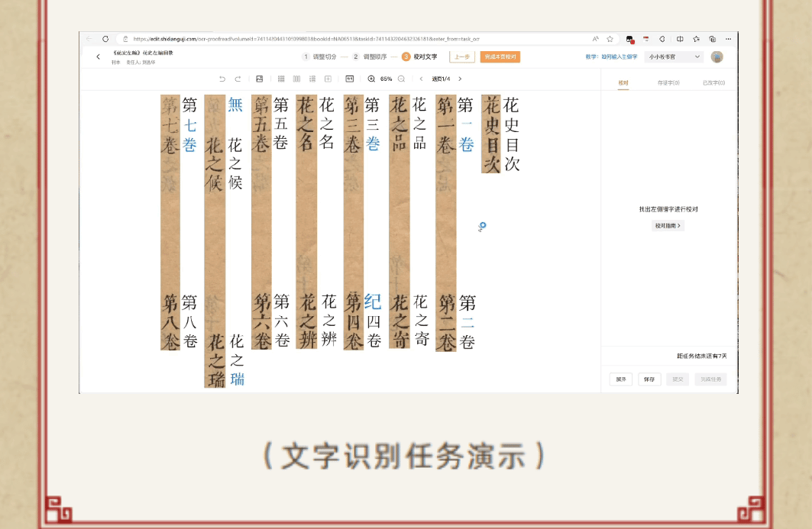This screenshot has height=529, width=812.
Task: Select the blue character 無
Action: tap(235, 105)
